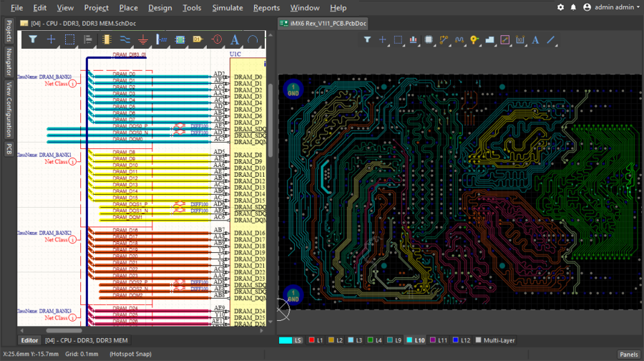Open the Design menu
Image resolution: width=644 pixels, height=361 pixels.
pyautogui.click(x=160, y=8)
